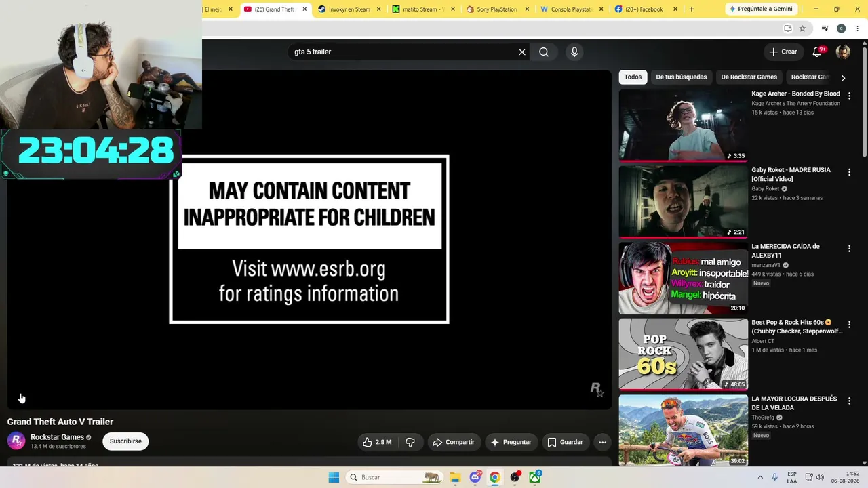The image size is (868, 488).
Task: Show hidden system tray icons
Action: pyautogui.click(x=760, y=477)
